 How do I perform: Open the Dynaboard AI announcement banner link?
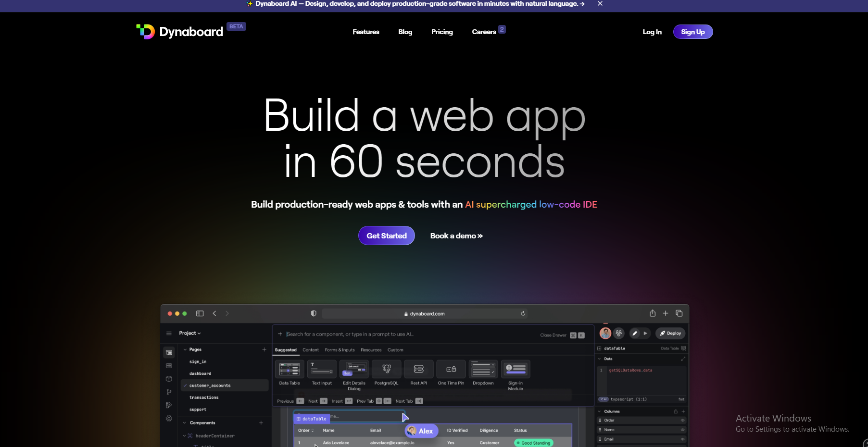416,3
